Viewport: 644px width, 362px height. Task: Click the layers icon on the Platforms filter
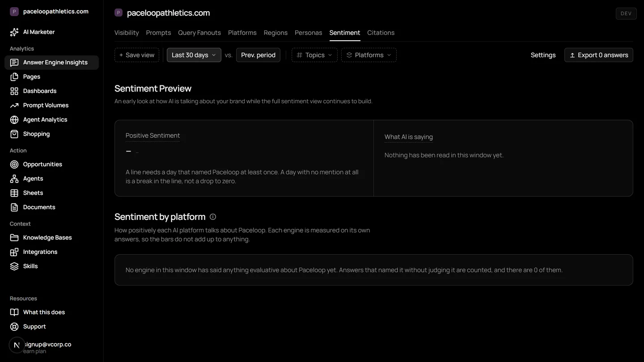tap(349, 55)
